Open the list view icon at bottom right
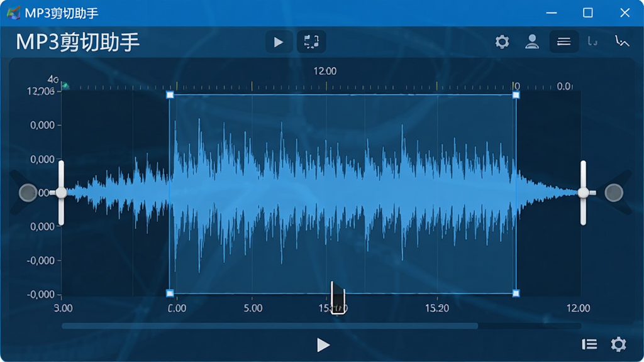644x362 pixels. [x=589, y=344]
